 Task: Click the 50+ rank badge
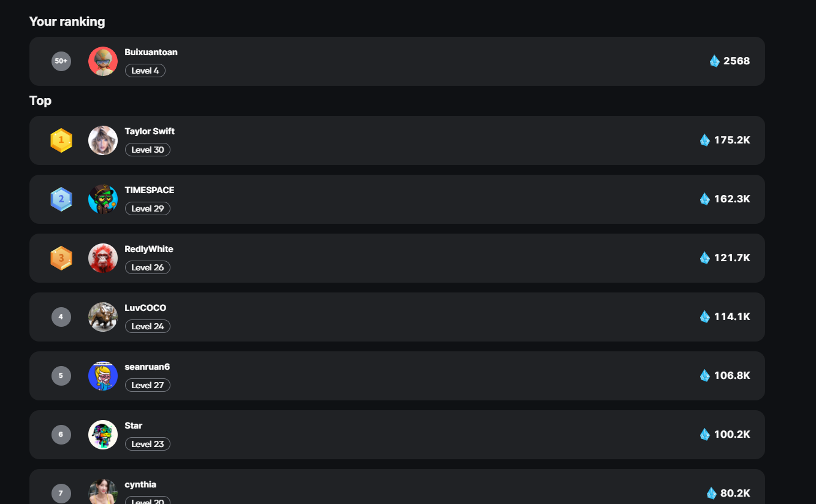coord(61,61)
